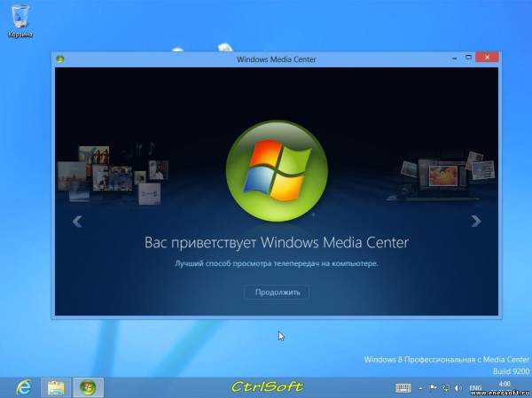Click the photo collage on the left
The height and width of the screenshot is (398, 532).
pos(113,175)
